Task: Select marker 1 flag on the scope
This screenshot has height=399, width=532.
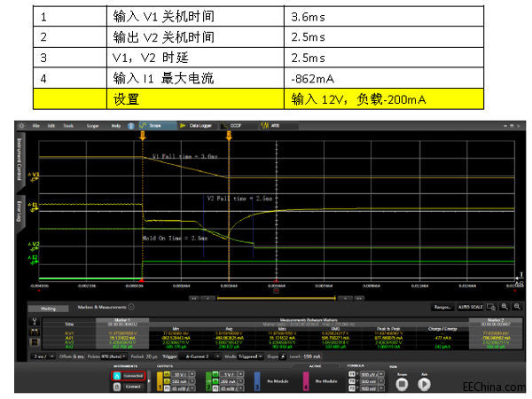Action: pos(143,136)
